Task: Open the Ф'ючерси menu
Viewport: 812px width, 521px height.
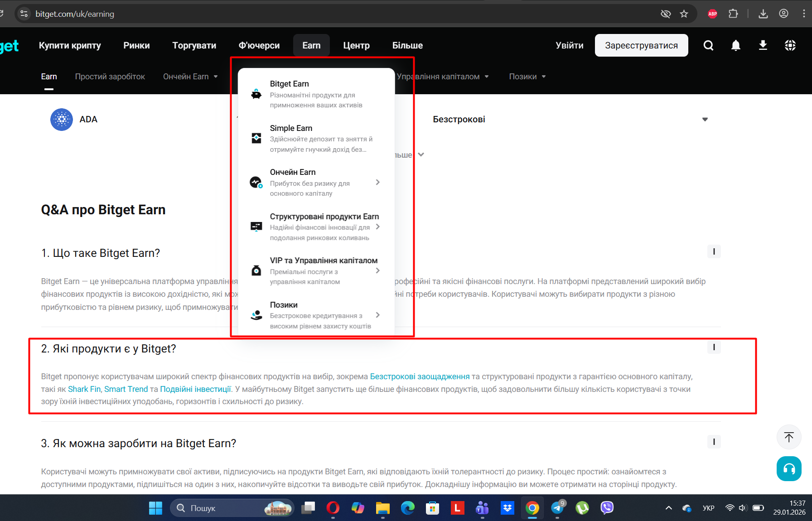Action: (x=259, y=45)
